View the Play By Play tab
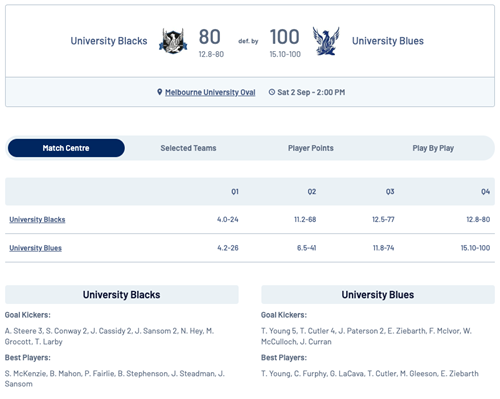Viewport: 500px width, 399px height. tap(433, 148)
